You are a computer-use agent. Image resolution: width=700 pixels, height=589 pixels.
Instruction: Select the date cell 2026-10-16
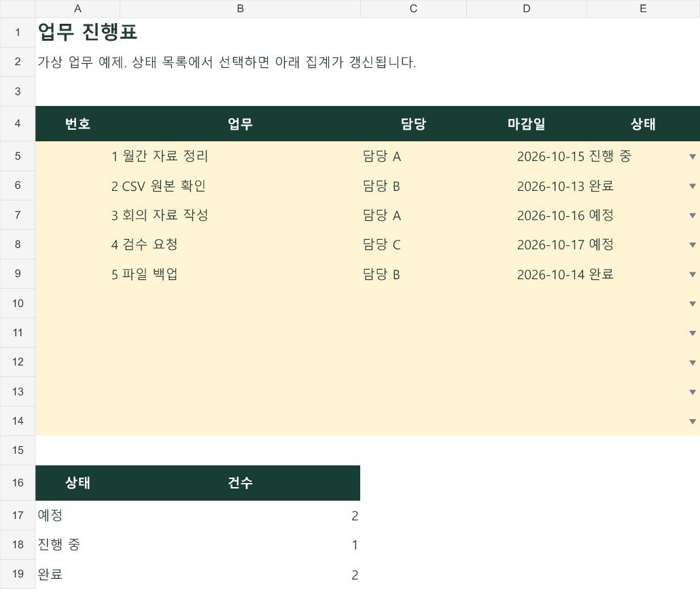tap(527, 215)
